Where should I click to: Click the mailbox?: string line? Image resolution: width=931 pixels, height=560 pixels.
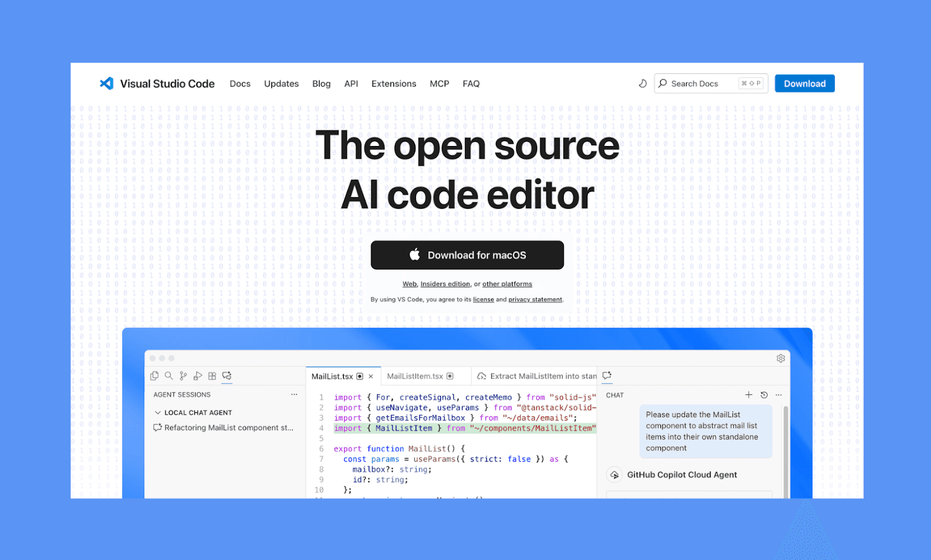[x=392, y=469]
